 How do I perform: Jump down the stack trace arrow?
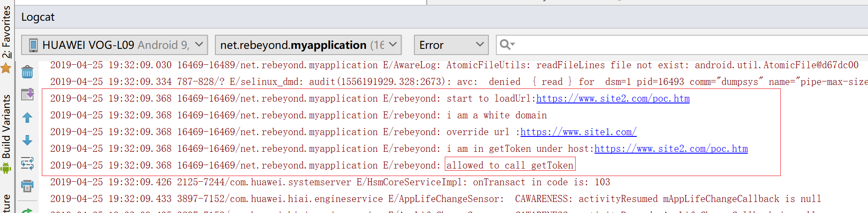[x=27, y=140]
